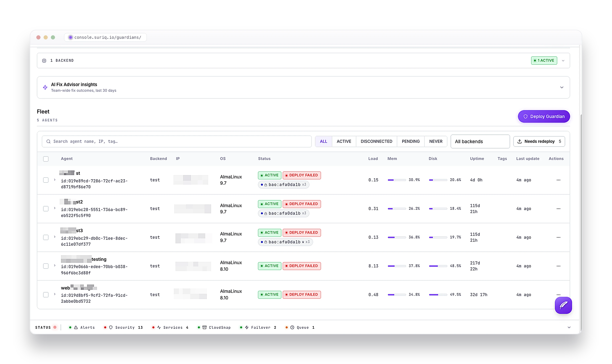Image resolution: width=612 pixels, height=364 pixels.
Task: Expand the 1 BACKEND panel chevron
Action: pos(563,61)
